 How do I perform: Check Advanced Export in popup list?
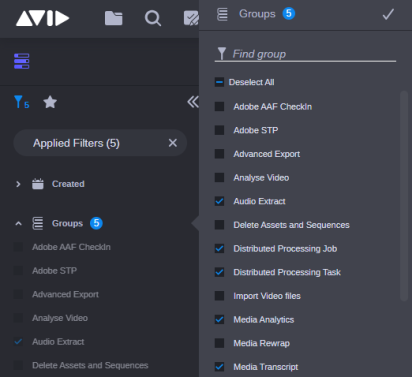[219, 154]
